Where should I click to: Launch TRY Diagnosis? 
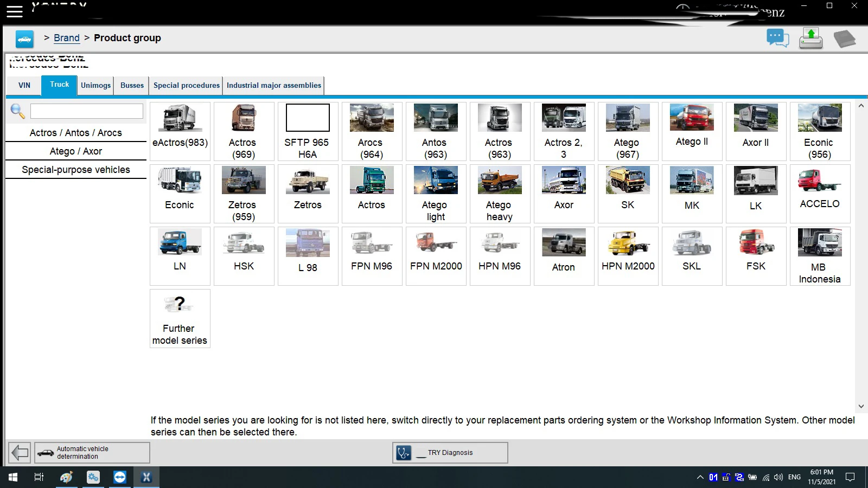pyautogui.click(x=450, y=452)
